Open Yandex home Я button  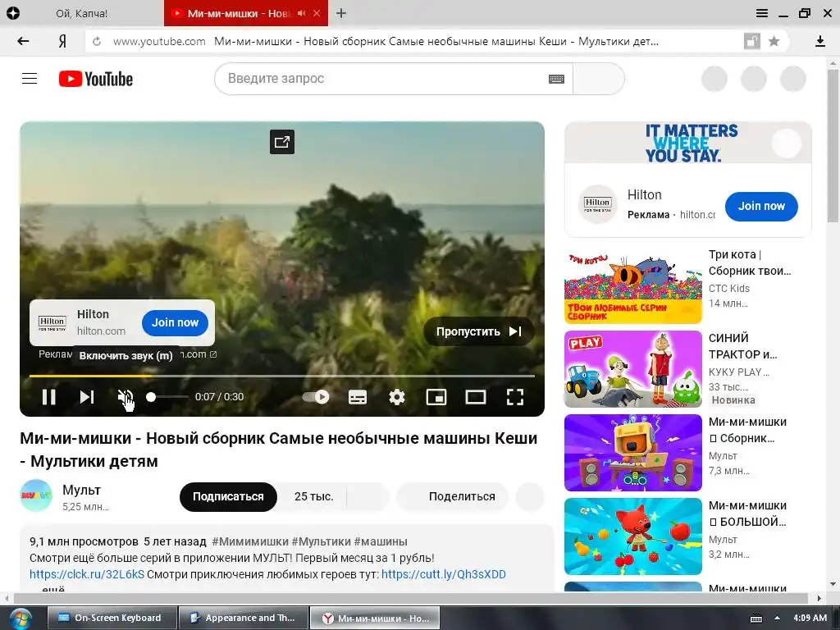click(x=62, y=41)
